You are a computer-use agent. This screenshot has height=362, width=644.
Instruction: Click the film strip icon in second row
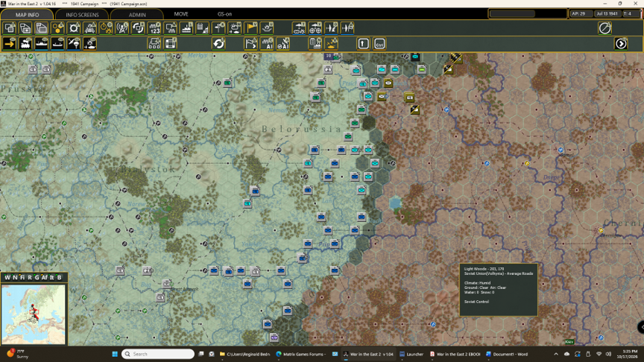click(x=171, y=43)
